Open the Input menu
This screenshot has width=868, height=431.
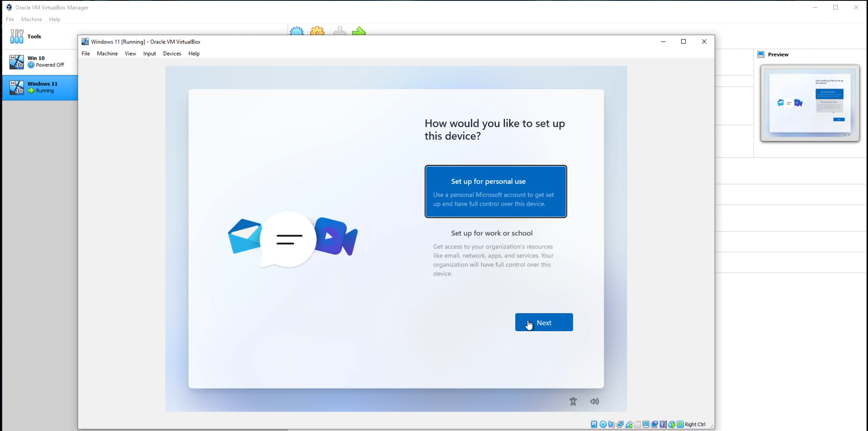[150, 53]
